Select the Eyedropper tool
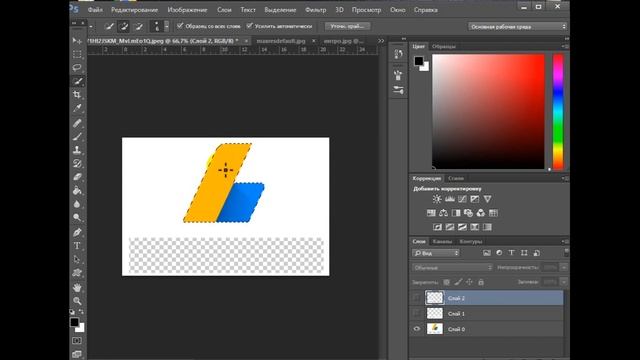 tap(77, 108)
